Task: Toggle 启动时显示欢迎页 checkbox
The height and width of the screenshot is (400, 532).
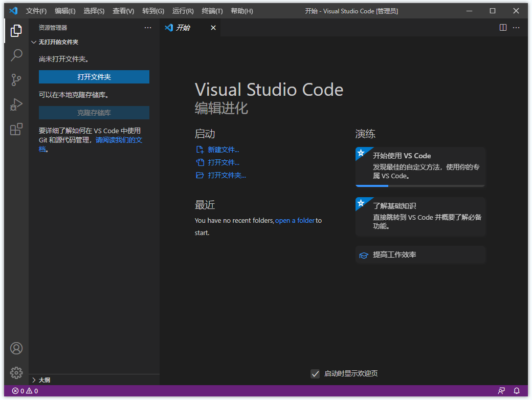Action: click(x=315, y=374)
